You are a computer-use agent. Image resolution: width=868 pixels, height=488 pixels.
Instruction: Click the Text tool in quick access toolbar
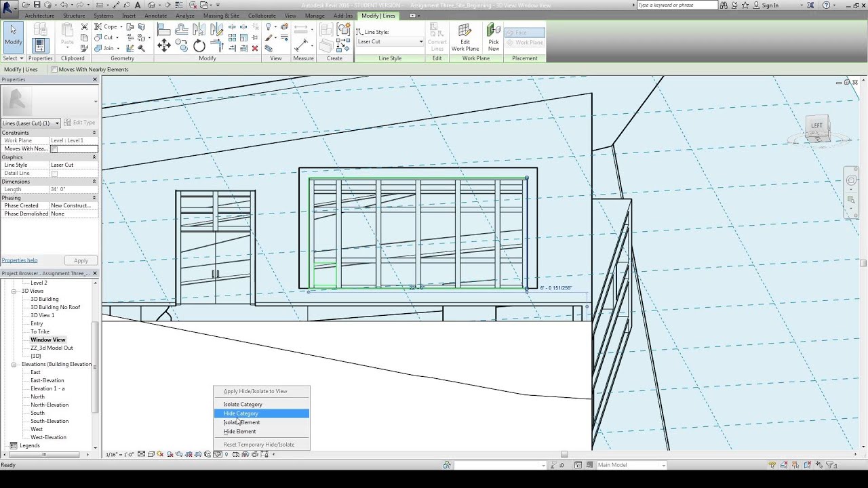(x=138, y=5)
